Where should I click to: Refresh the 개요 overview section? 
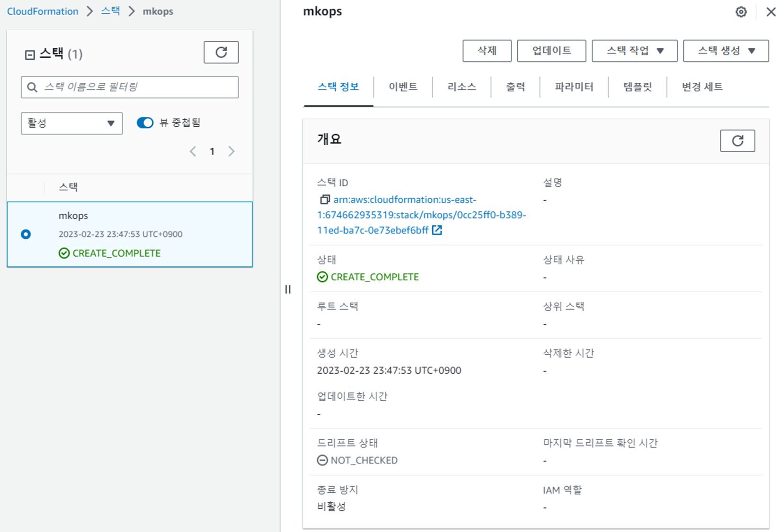coord(737,141)
